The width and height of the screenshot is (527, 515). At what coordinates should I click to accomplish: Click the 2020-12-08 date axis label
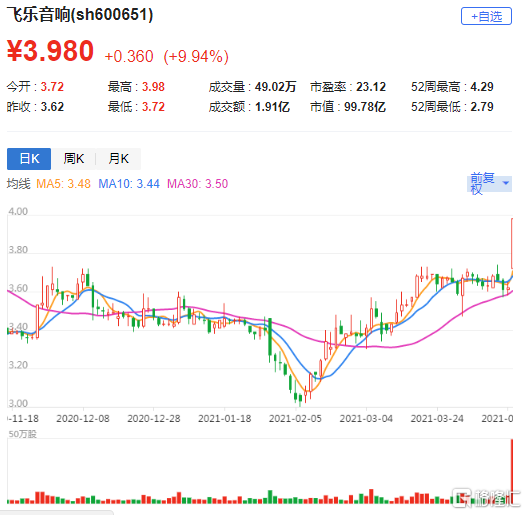click(83, 419)
